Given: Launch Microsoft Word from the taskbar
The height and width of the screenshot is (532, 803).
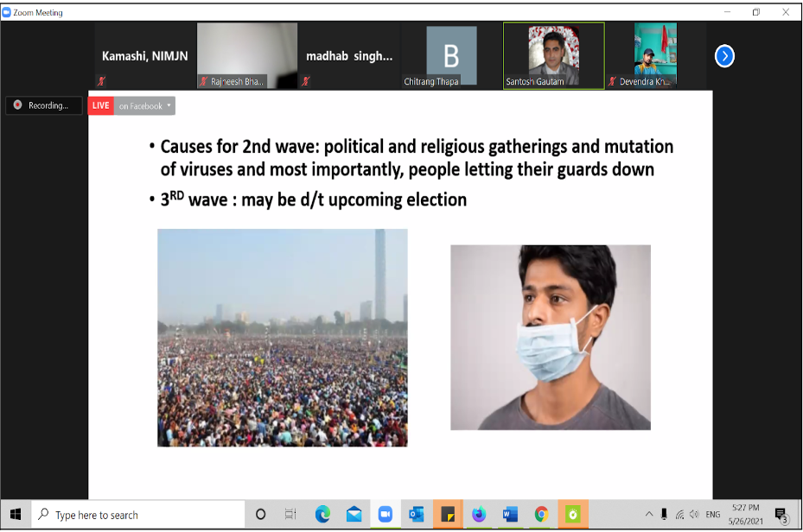Looking at the screenshot, I should coord(511,514).
